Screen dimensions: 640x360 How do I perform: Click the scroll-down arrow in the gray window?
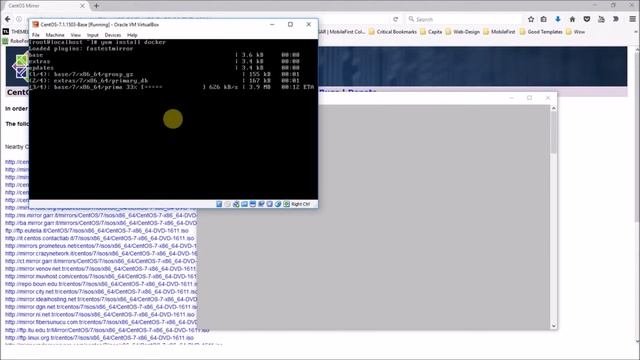(x=553, y=326)
